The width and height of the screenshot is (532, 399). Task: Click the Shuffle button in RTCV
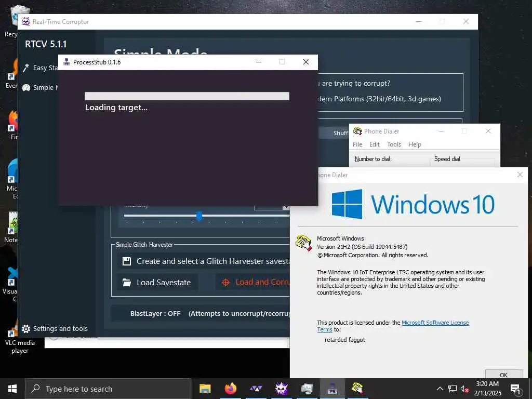tap(334, 132)
